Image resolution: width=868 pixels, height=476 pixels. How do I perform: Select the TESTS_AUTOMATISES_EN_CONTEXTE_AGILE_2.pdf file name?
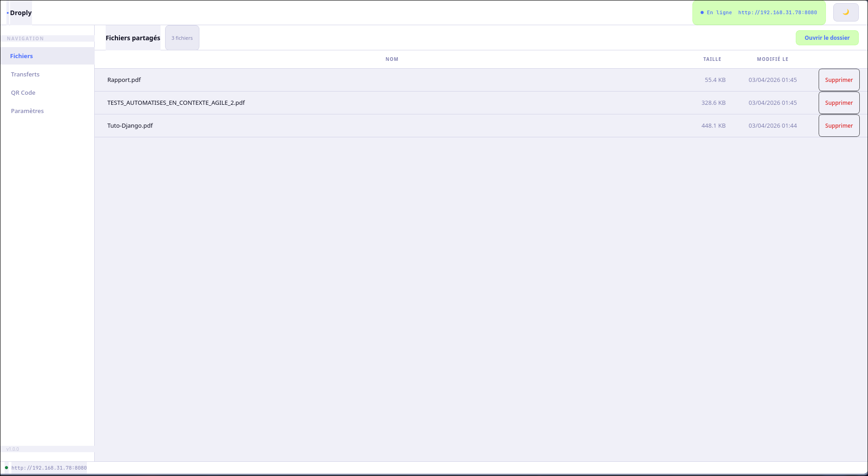[176, 103]
